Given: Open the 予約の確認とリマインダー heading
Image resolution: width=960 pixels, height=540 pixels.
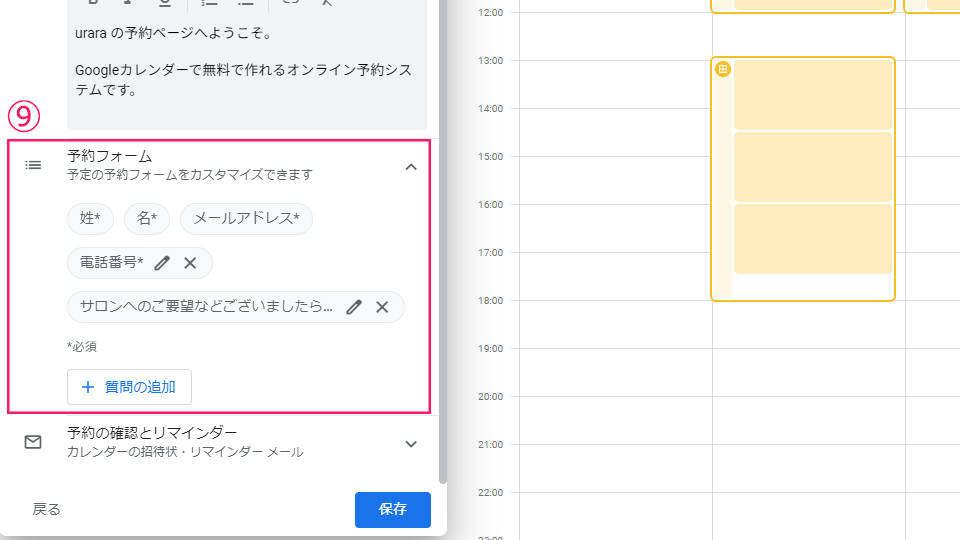Looking at the screenshot, I should tap(152, 433).
